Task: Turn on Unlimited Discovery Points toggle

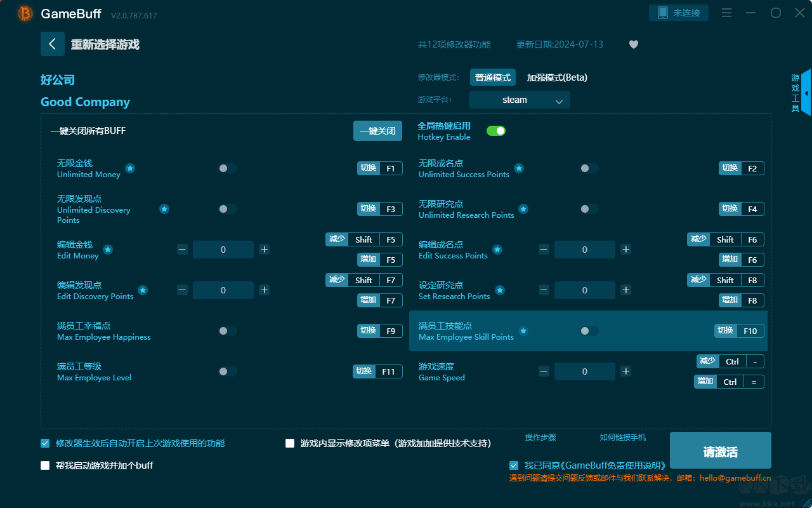Action: [x=228, y=209]
